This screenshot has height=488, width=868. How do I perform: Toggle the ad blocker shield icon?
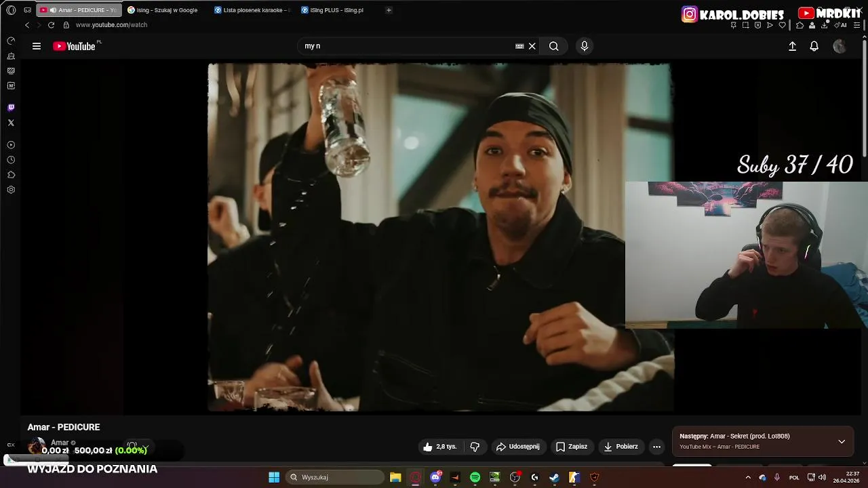click(757, 25)
